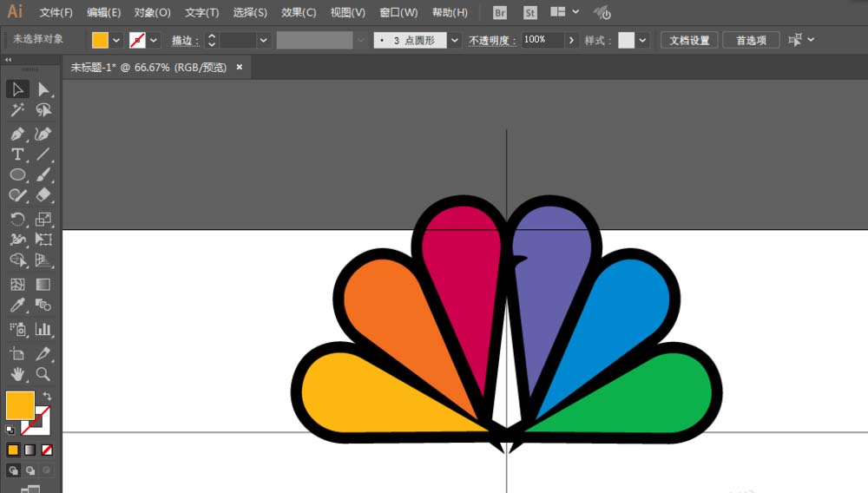Screen dimensions: 868x493
Task: Swap fill and stroke colors
Action: [47, 396]
